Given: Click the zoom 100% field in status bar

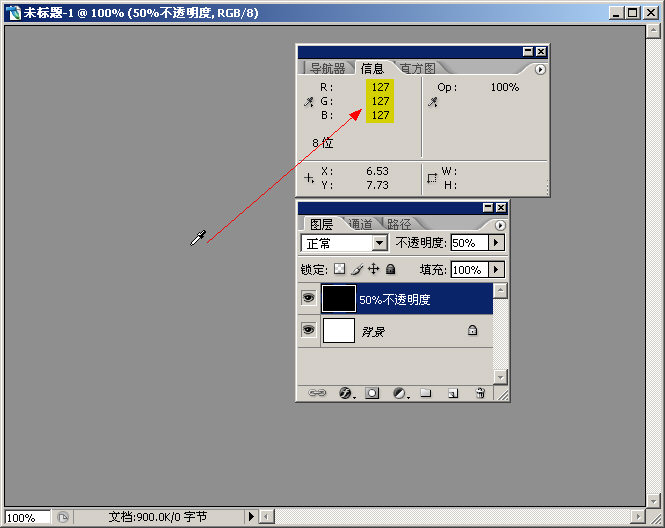Looking at the screenshot, I should pyautogui.click(x=27, y=517).
